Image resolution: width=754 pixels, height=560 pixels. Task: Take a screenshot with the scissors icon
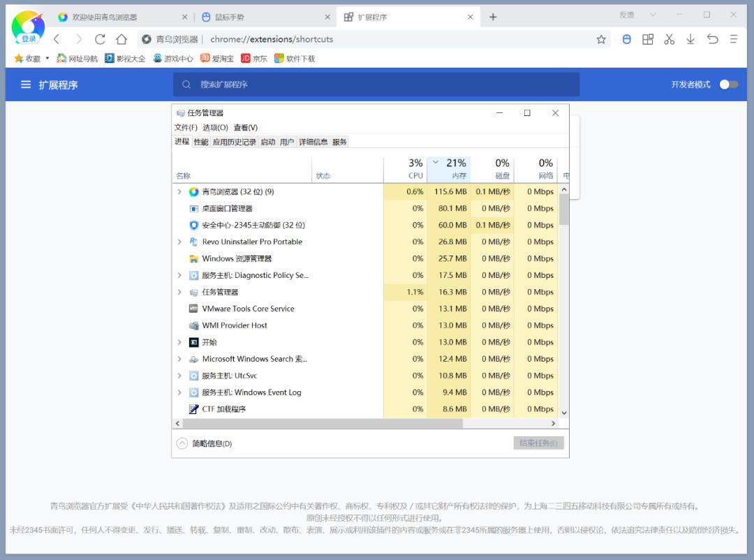pyautogui.click(x=669, y=40)
